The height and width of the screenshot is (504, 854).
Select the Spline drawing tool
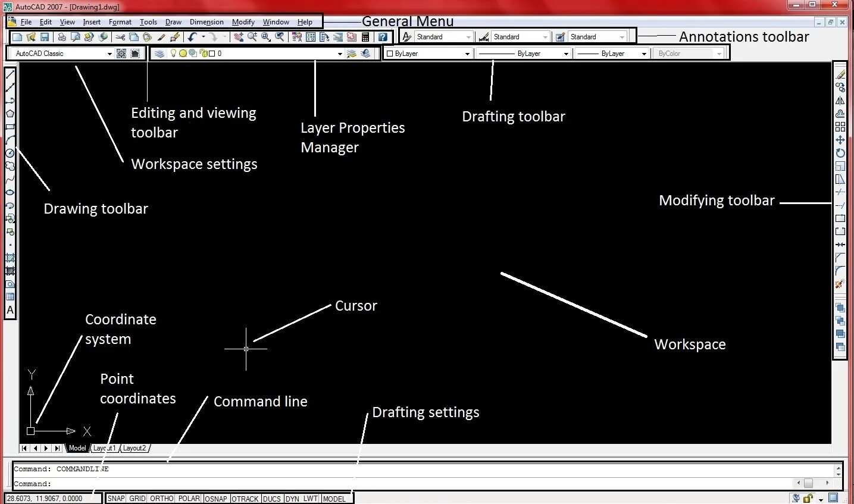tap(10, 179)
